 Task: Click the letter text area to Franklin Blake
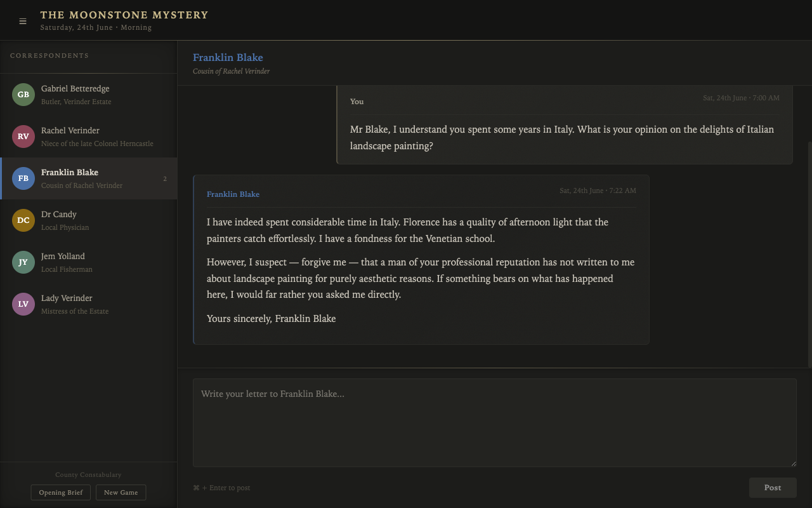point(494,423)
